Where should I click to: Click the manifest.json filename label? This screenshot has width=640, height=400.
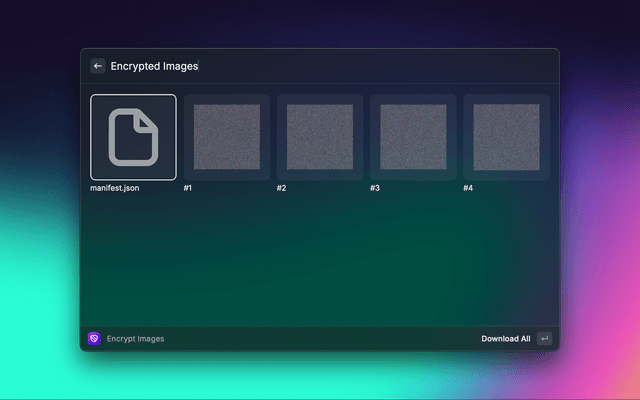point(115,188)
